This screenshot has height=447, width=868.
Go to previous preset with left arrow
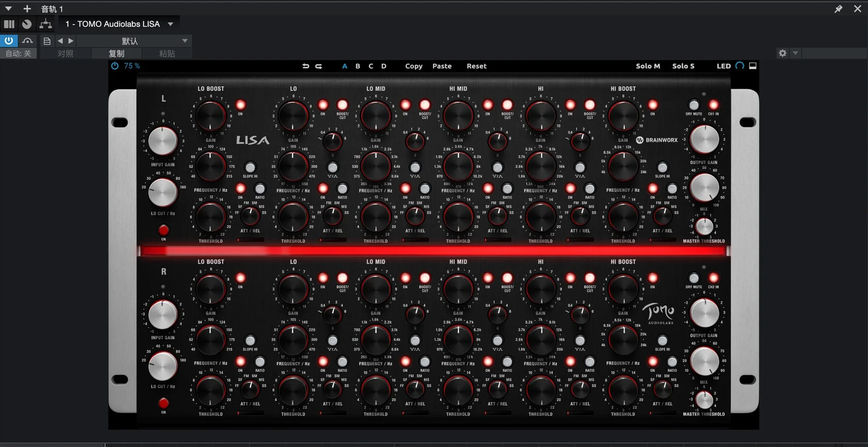[x=60, y=41]
